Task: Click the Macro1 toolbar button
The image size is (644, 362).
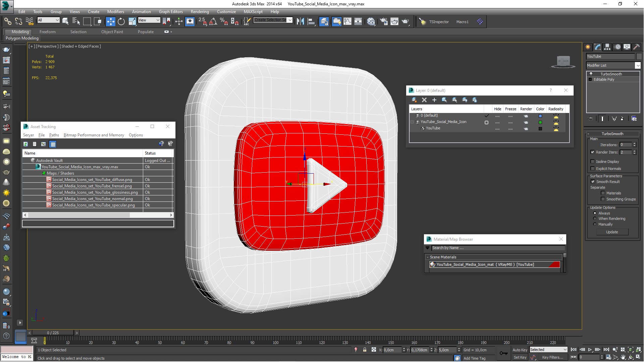Action: [x=462, y=22]
